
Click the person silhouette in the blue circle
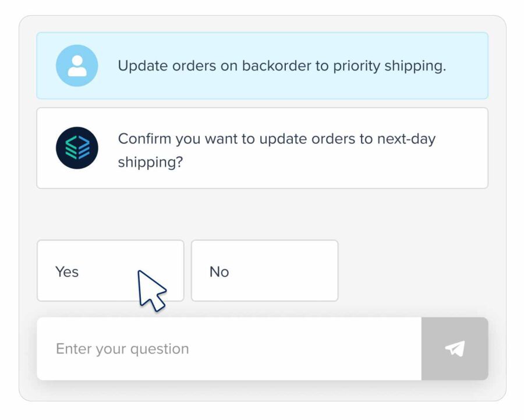point(76,66)
